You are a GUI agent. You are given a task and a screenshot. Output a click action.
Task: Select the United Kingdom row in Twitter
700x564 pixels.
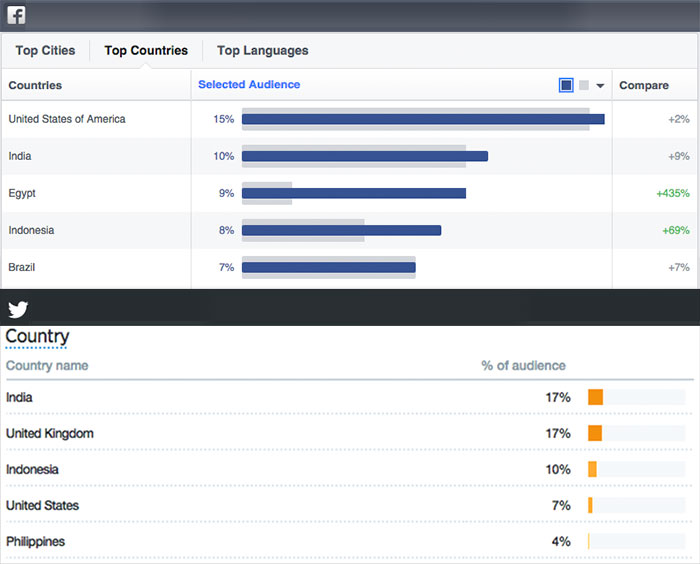tap(50, 433)
